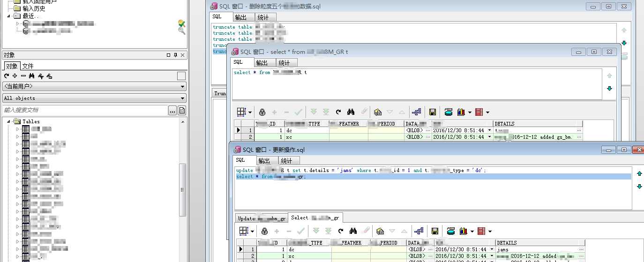644x262 pixels.
Task: Click the green key logon icon in the connection panel
Action: [182, 23]
